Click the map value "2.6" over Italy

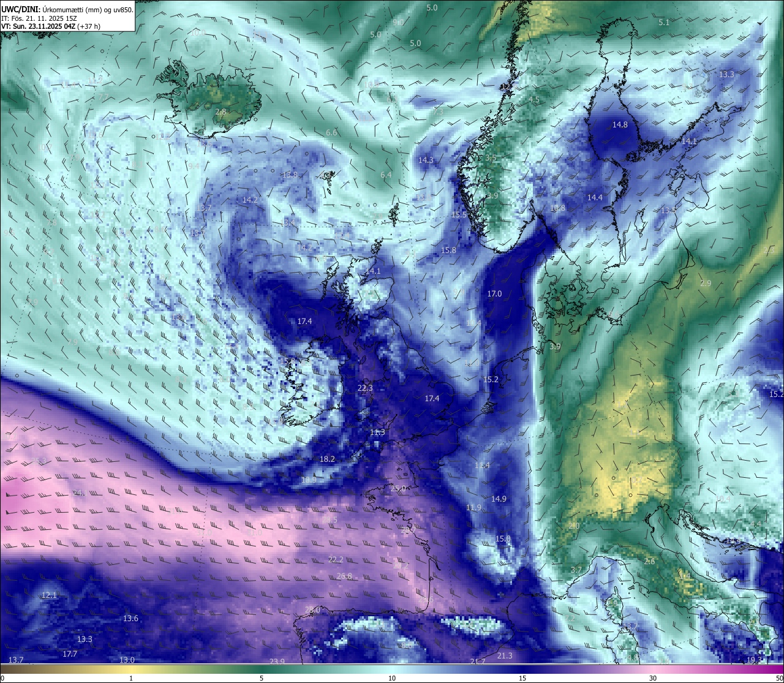pyautogui.click(x=650, y=562)
